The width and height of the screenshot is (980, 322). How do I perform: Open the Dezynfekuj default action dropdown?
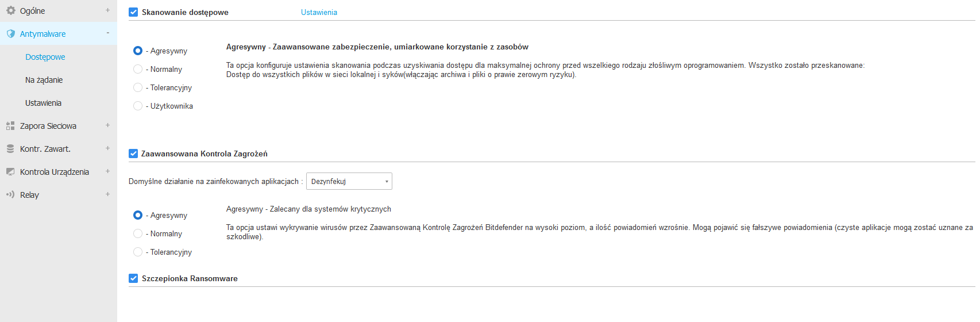coord(349,181)
